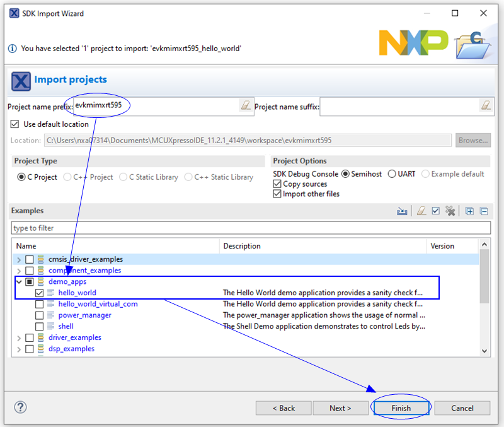Click the dsp_examples category stack icon
Screen dimensions: 504x427
coord(40,349)
